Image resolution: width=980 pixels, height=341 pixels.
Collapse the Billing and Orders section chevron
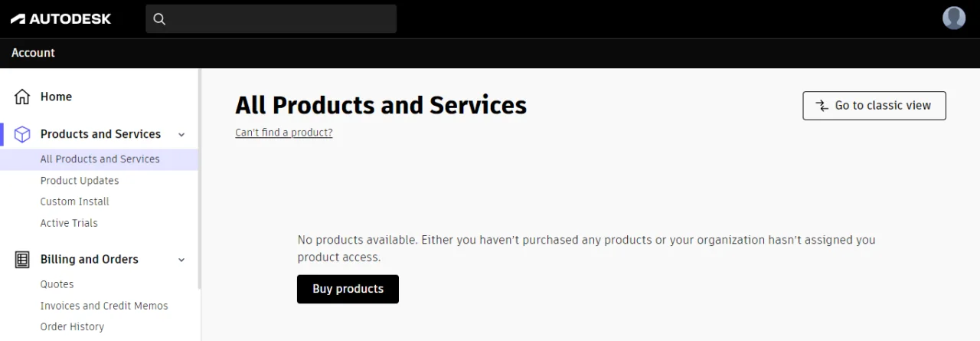(x=181, y=260)
